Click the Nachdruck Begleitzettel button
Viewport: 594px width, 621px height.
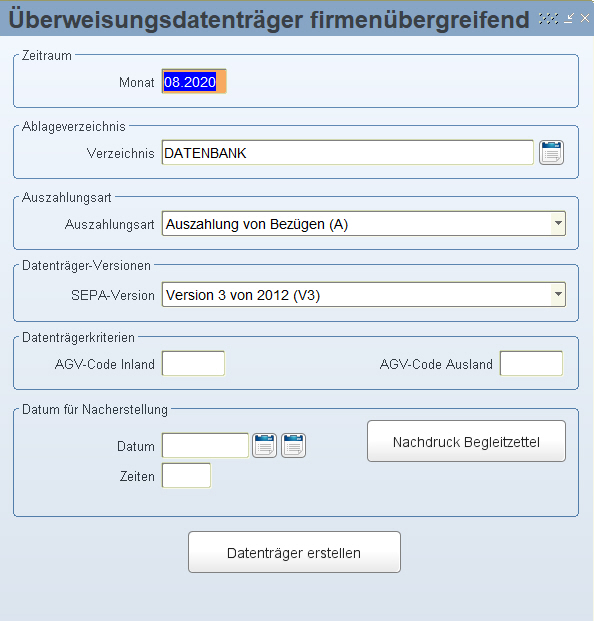466,441
